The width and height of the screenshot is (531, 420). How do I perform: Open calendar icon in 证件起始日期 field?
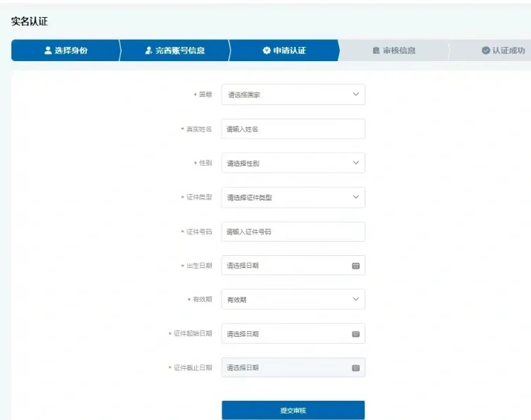click(355, 334)
